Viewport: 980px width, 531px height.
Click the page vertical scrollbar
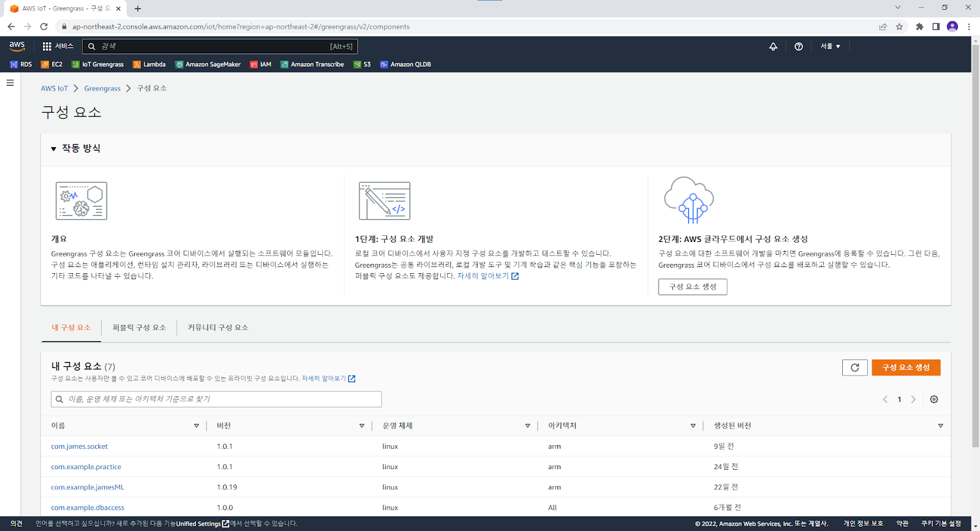[x=976, y=245]
